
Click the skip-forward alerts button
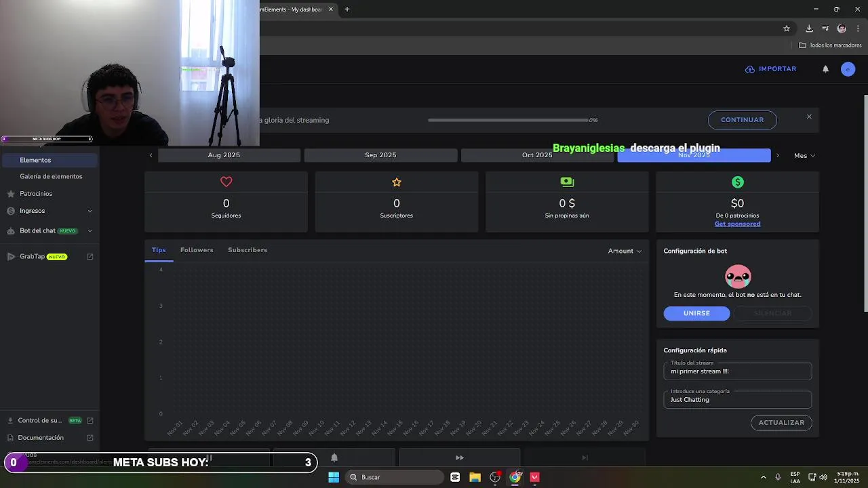point(459,457)
